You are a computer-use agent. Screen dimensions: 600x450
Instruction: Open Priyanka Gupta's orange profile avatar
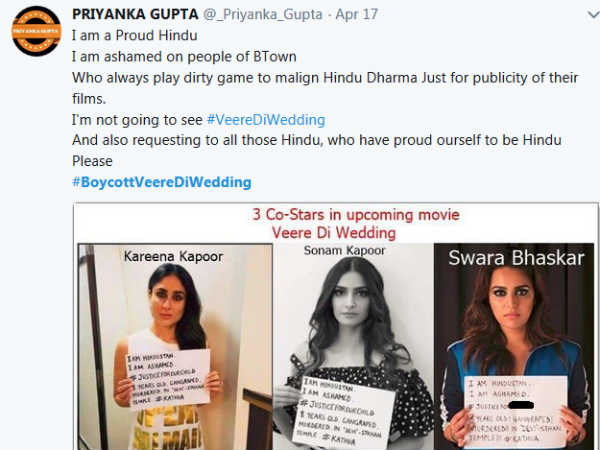point(36,31)
